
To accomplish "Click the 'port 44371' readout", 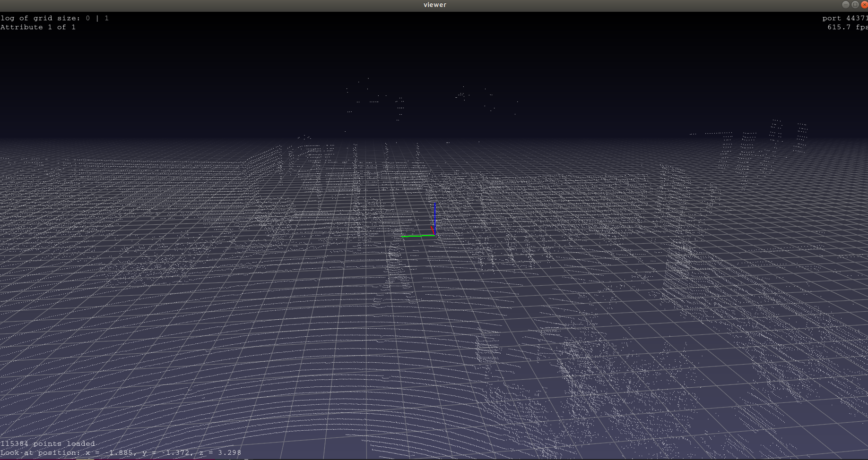I will pos(845,18).
